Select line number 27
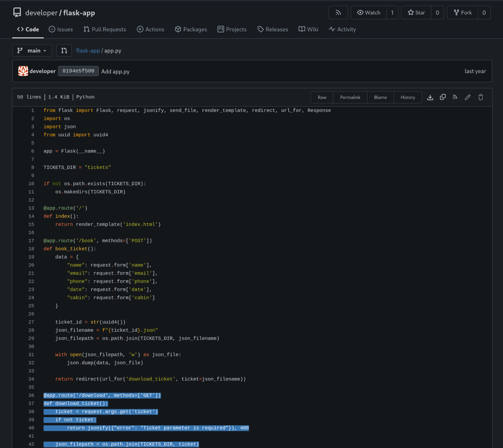The width and height of the screenshot is (503, 448). pyautogui.click(x=31, y=322)
